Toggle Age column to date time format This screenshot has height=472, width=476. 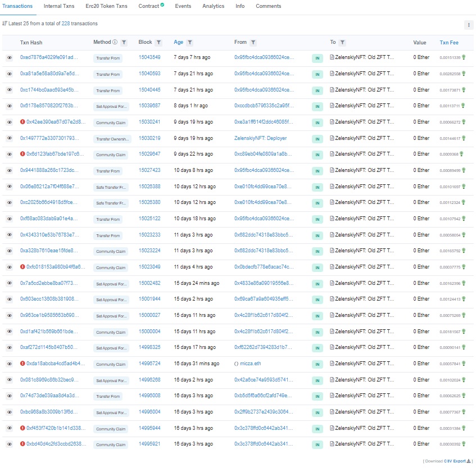click(x=178, y=43)
